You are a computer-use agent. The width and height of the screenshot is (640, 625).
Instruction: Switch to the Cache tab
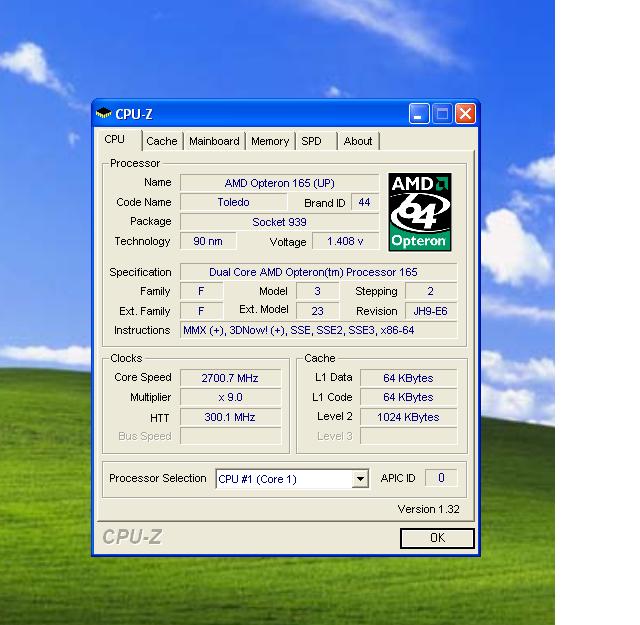[x=162, y=141]
